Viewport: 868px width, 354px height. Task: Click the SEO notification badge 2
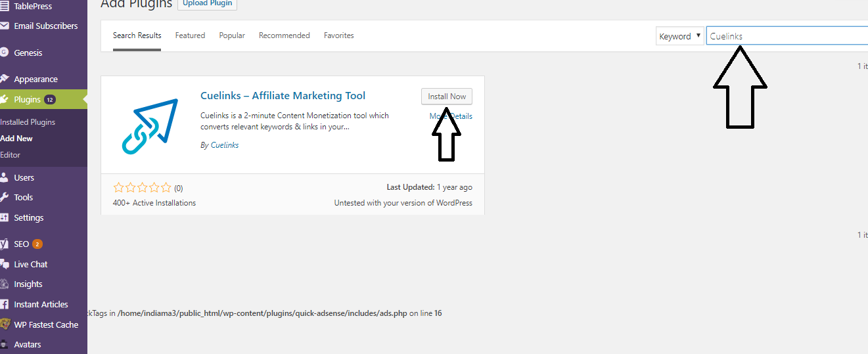coord(37,244)
